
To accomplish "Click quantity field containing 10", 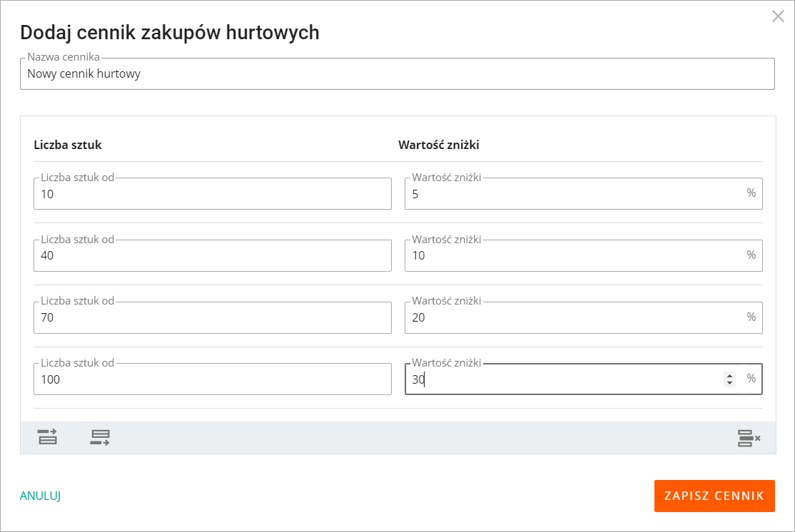I will (212, 194).
